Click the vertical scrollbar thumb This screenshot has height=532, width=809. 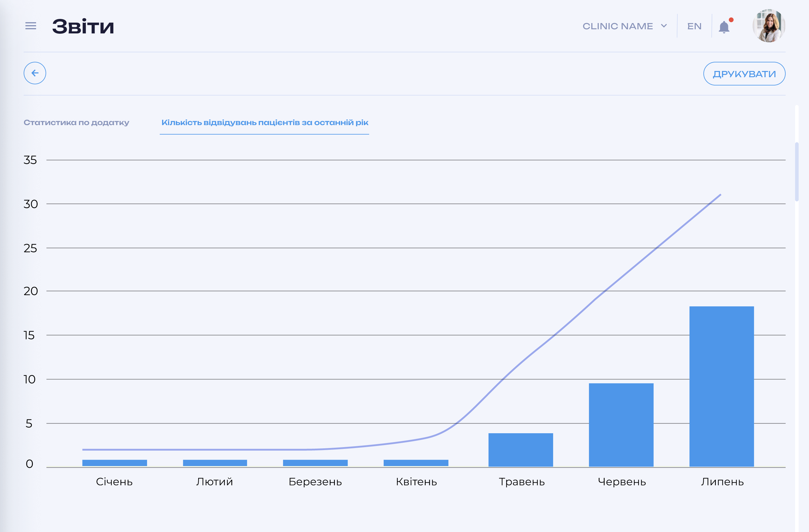pos(796,172)
